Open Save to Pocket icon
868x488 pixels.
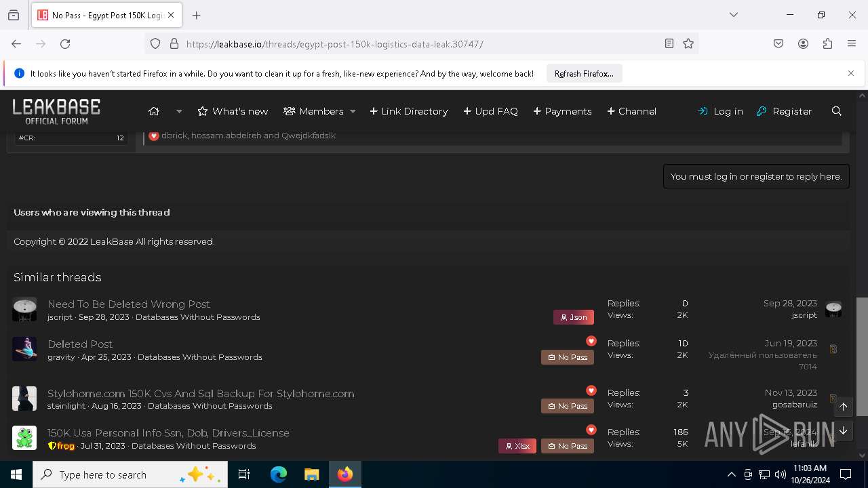tap(778, 43)
